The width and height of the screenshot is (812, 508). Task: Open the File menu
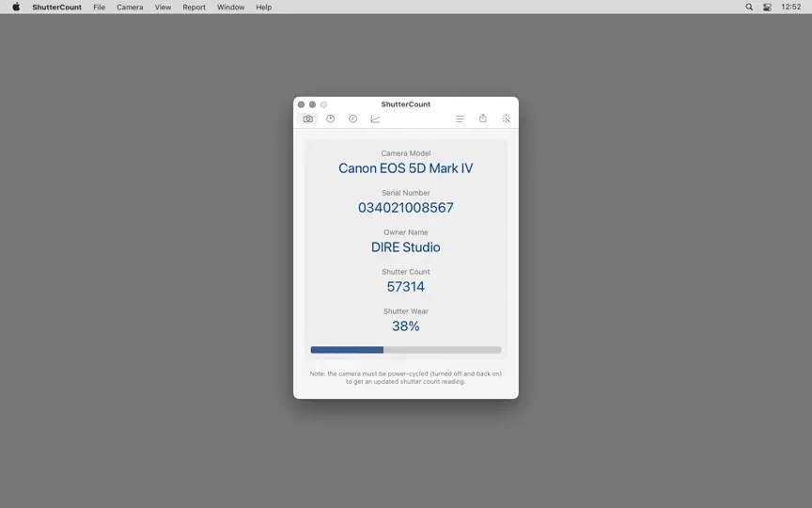point(99,8)
